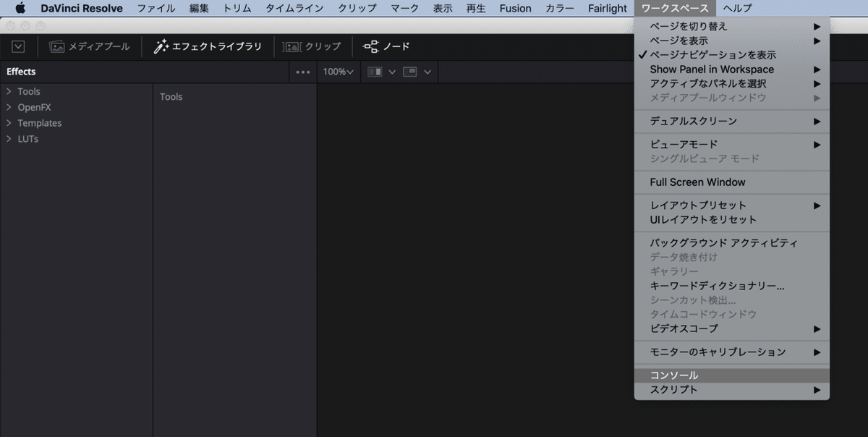The image size is (868, 437).
Task: Open the Apple menu icon
Action: pyautogui.click(x=20, y=8)
